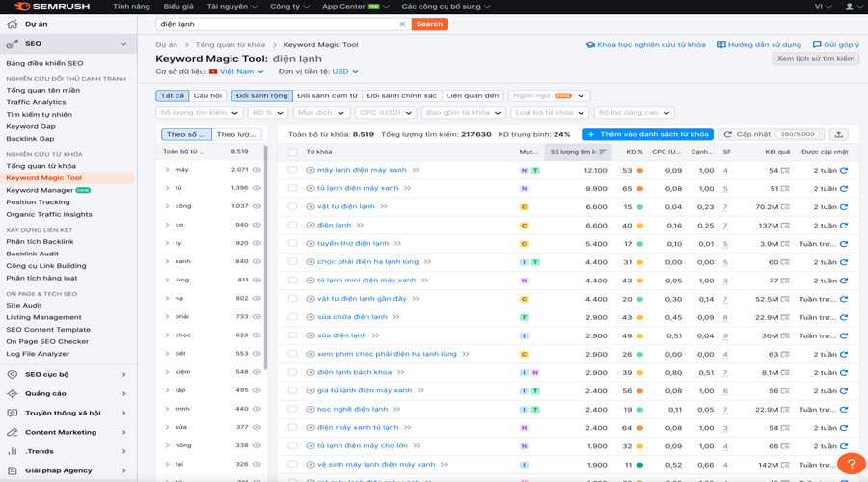Check the box for 'tủ lạnh điện máy xanh'
The width and height of the screenshot is (868, 482).
(292, 189)
